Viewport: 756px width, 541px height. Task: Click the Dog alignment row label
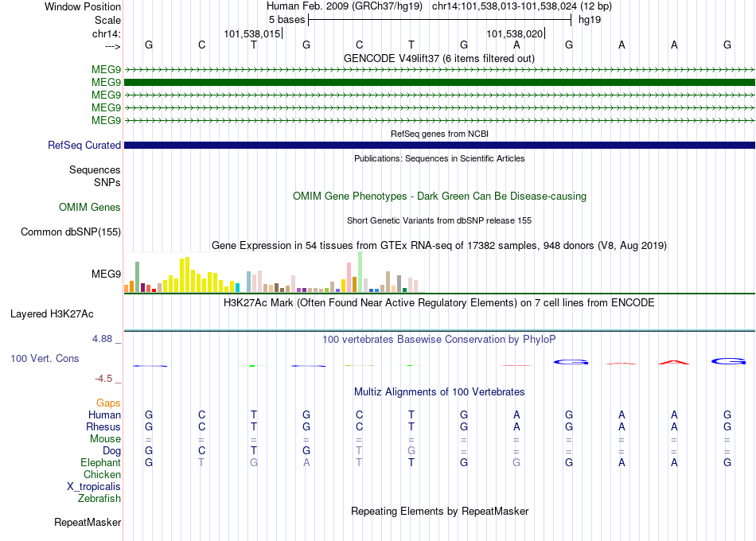click(x=112, y=451)
